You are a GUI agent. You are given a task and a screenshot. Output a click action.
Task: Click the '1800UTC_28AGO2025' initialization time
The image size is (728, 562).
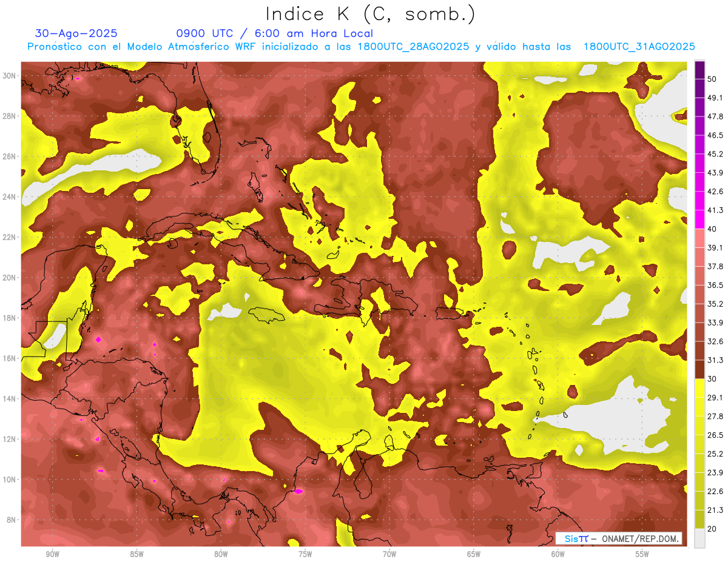click(x=413, y=47)
